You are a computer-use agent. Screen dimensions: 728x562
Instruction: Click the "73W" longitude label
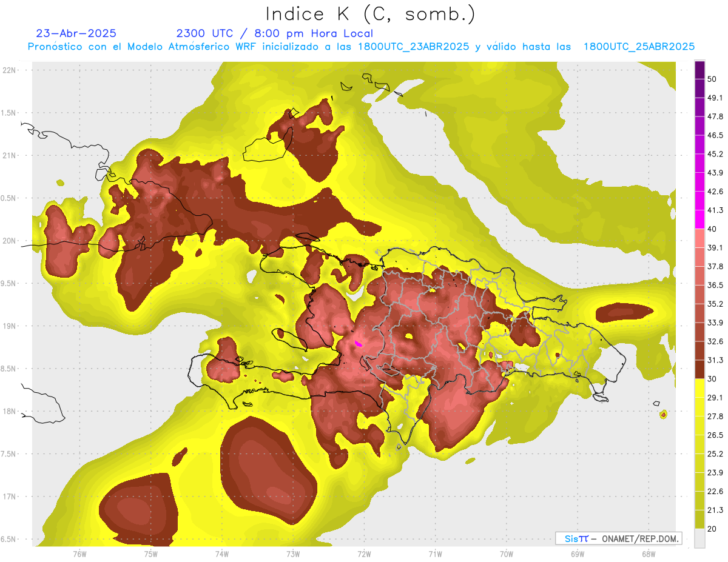click(x=293, y=554)
